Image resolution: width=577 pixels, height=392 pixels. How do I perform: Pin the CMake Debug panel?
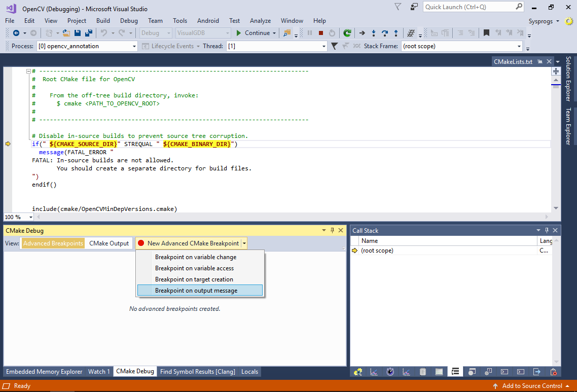332,230
